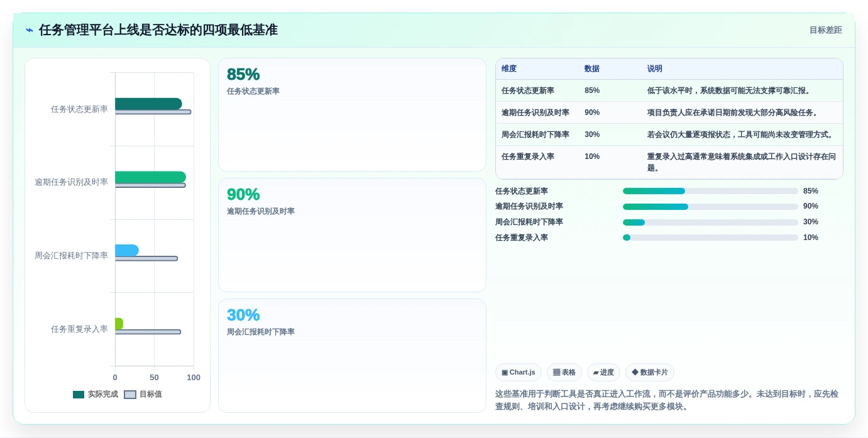The image size is (868, 438).
Task: Toggle the 实际完成 legend entry
Action: click(96, 395)
